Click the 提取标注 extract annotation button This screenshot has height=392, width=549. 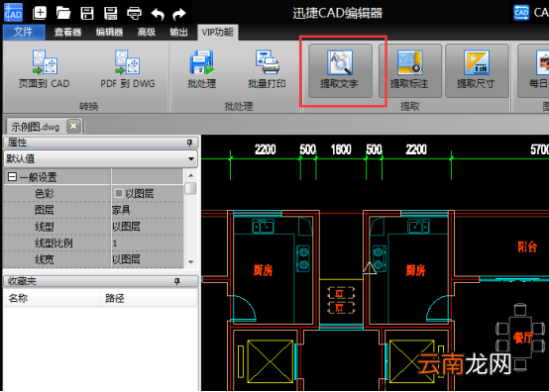click(x=409, y=70)
